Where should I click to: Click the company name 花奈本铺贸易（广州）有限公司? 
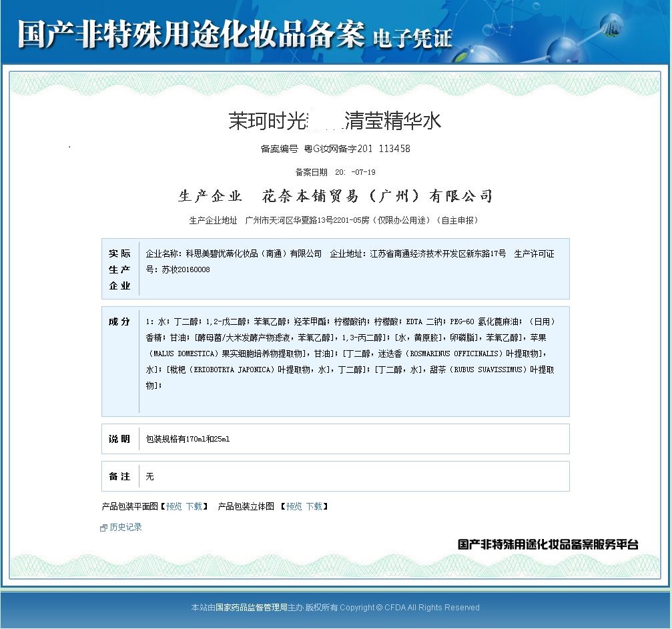[377, 196]
